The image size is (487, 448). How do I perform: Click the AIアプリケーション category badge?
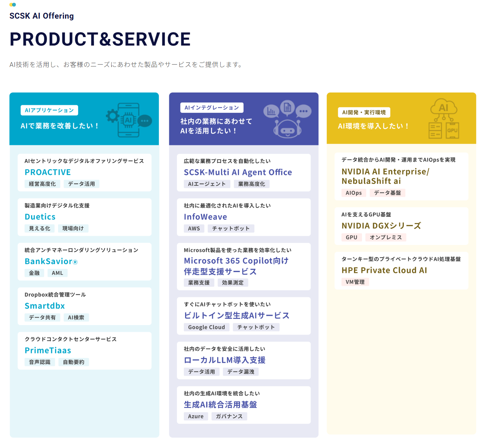pyautogui.click(x=49, y=110)
